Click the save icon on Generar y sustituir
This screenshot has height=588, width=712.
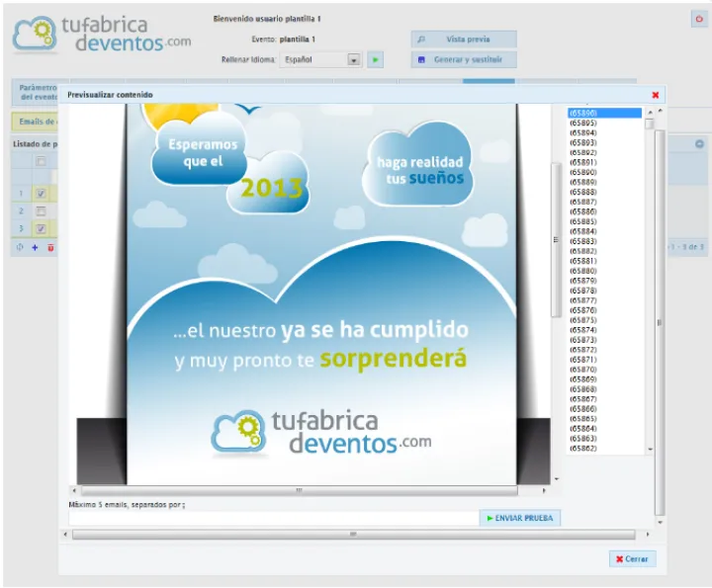pos(421,59)
